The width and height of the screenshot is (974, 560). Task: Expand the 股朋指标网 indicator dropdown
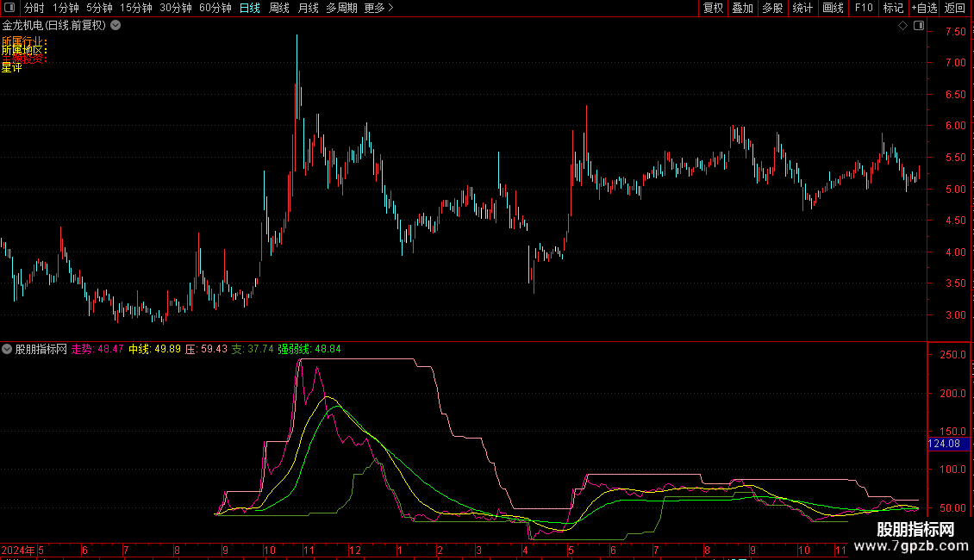8,349
